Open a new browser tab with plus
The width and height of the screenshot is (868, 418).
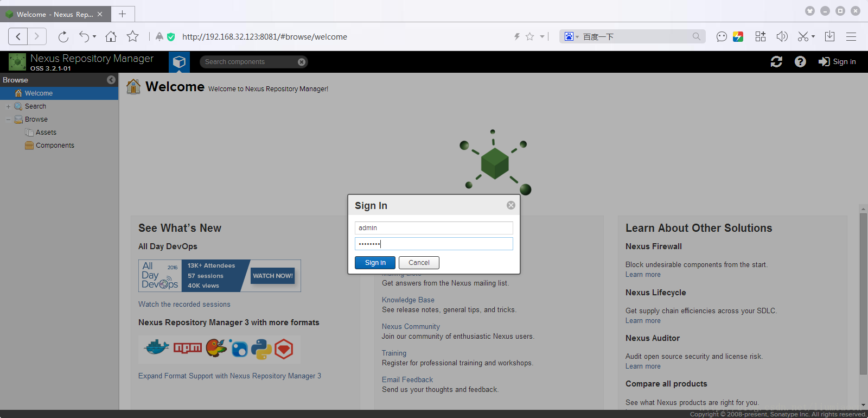pyautogui.click(x=123, y=14)
